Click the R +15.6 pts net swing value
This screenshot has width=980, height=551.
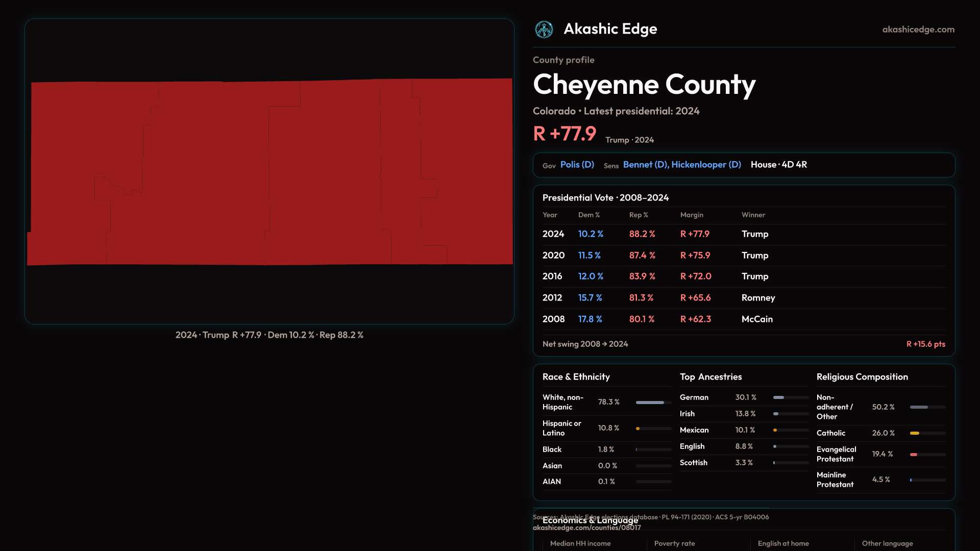(x=925, y=344)
